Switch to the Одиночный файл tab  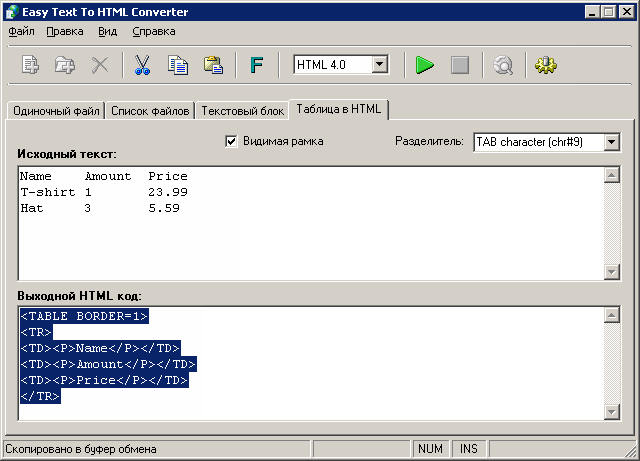pos(56,111)
